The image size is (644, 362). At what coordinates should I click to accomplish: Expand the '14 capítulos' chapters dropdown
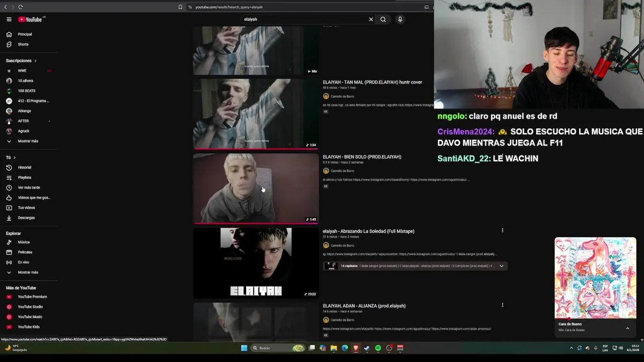[501, 266]
